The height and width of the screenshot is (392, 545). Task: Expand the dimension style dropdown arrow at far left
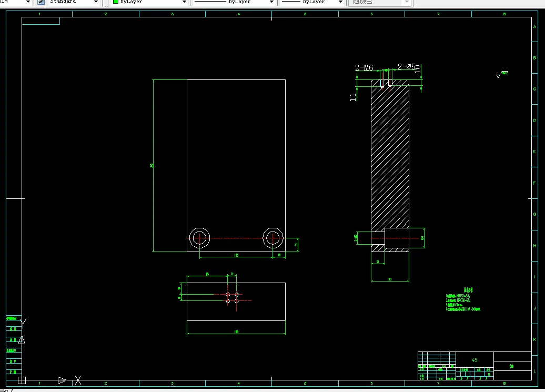(28, 2)
